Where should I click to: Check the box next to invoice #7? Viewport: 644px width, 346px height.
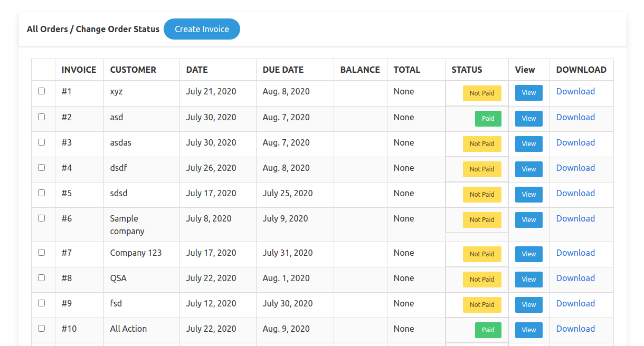pyautogui.click(x=42, y=253)
